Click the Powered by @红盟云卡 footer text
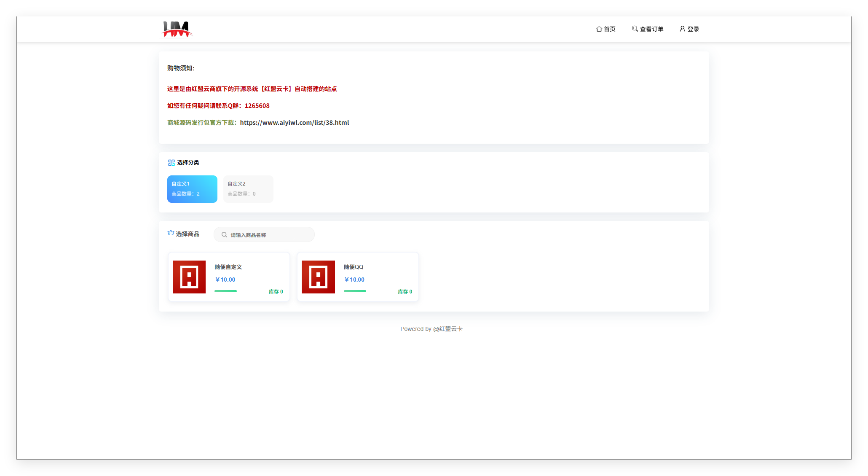 point(431,329)
